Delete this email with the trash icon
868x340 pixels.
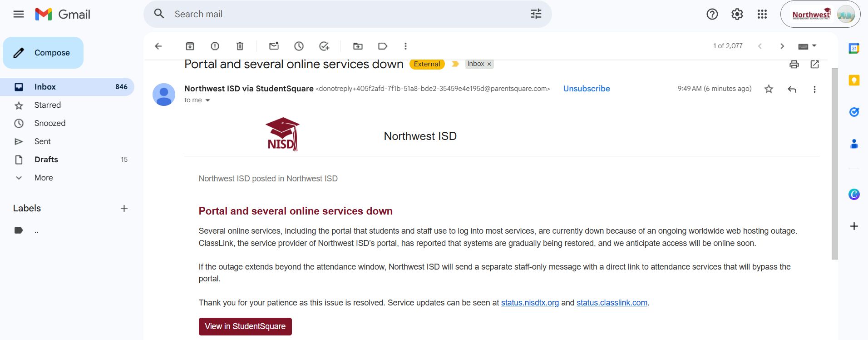[x=240, y=46]
